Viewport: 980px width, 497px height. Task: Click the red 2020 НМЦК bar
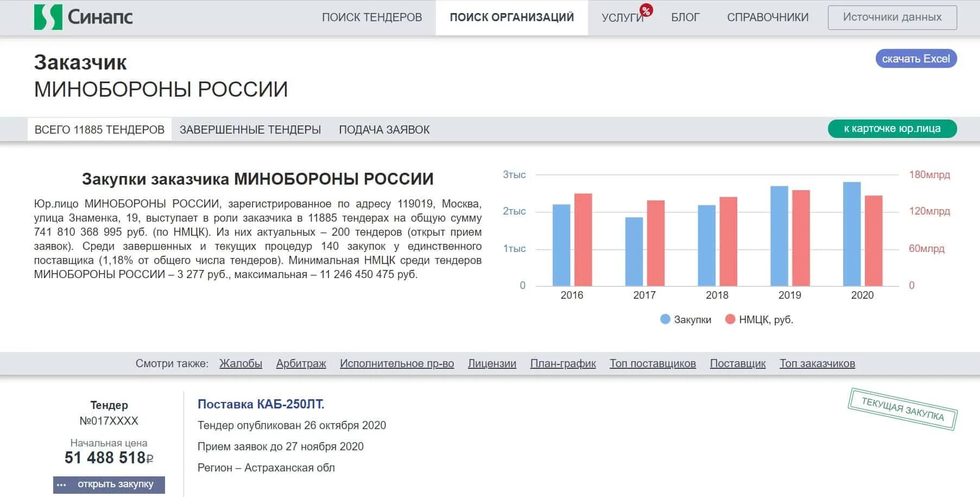[874, 241]
